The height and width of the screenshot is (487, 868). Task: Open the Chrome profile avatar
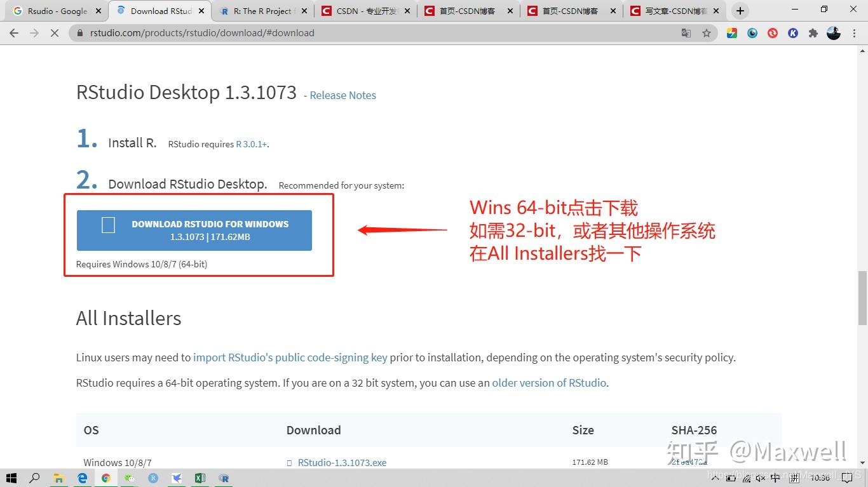click(834, 33)
